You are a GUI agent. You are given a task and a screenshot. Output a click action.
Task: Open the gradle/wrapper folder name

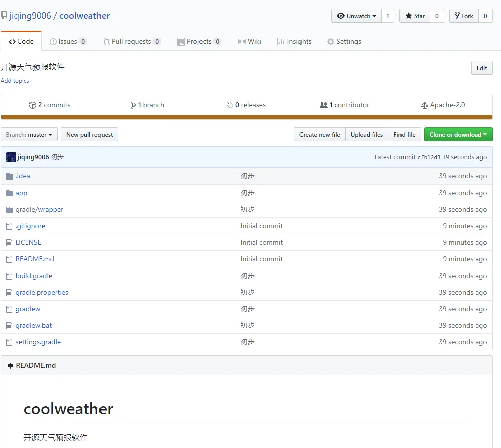[39, 210]
